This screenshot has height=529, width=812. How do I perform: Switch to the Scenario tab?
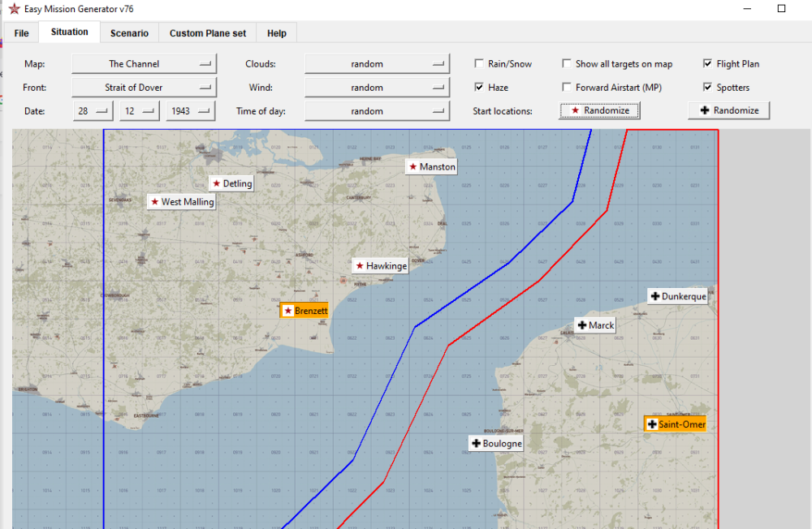(x=129, y=33)
